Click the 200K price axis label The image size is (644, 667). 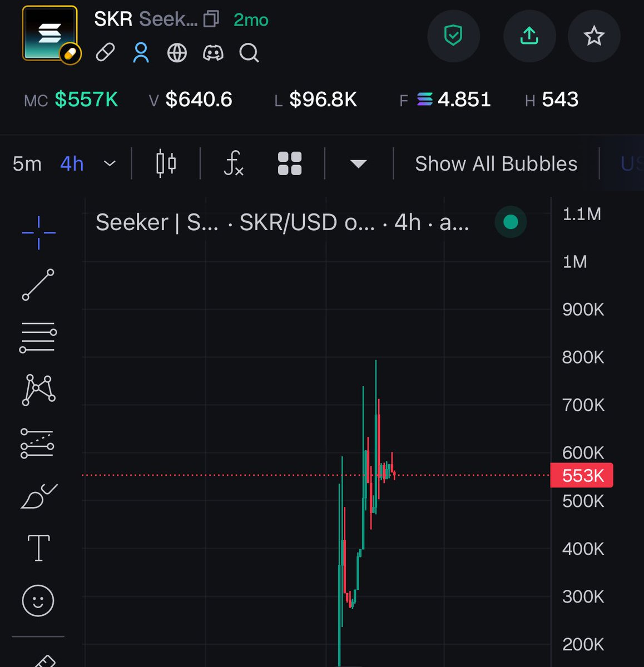(583, 644)
